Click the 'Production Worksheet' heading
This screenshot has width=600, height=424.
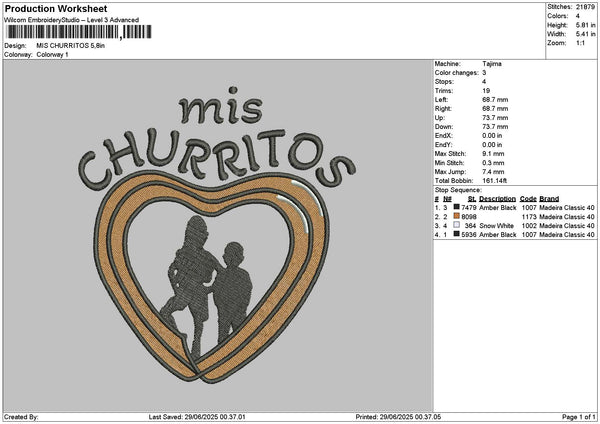coord(56,8)
